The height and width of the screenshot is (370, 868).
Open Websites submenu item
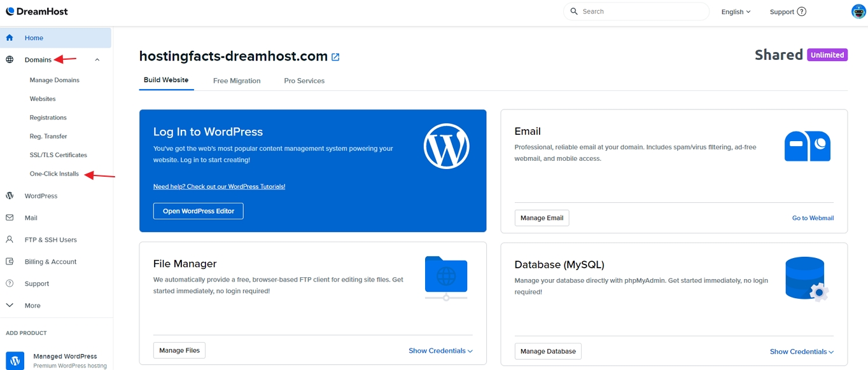click(x=43, y=99)
